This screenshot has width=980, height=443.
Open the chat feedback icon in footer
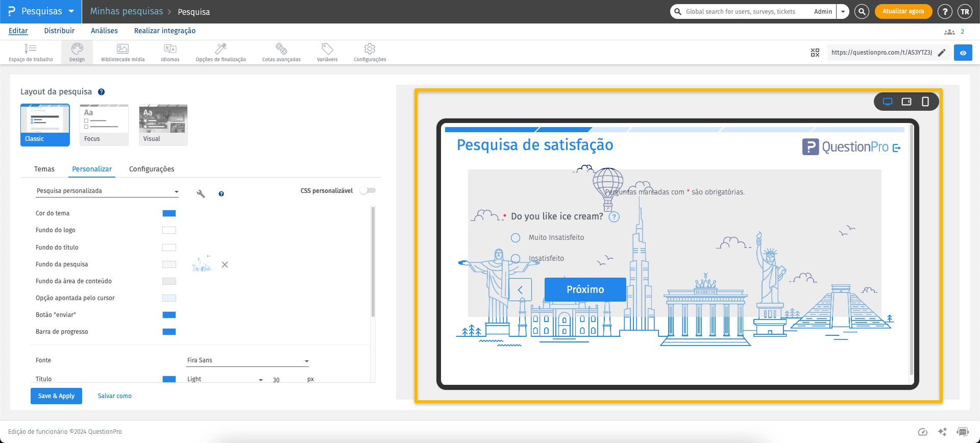963,432
